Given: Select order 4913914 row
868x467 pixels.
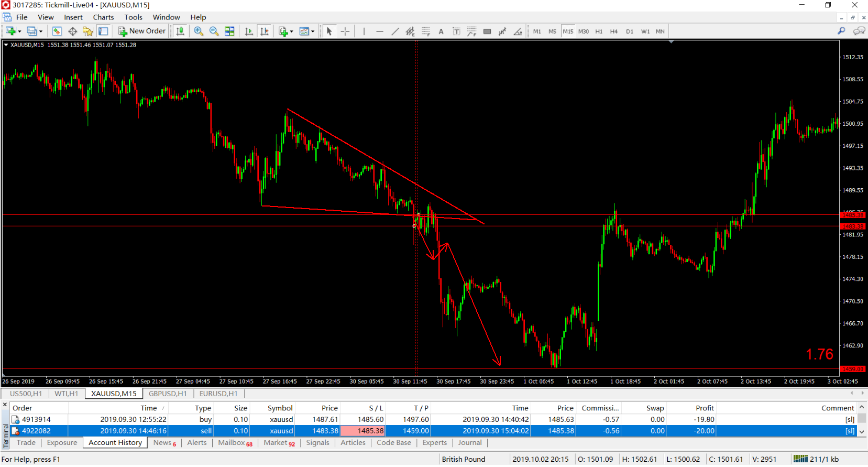Looking at the screenshot, I should tap(433, 420).
